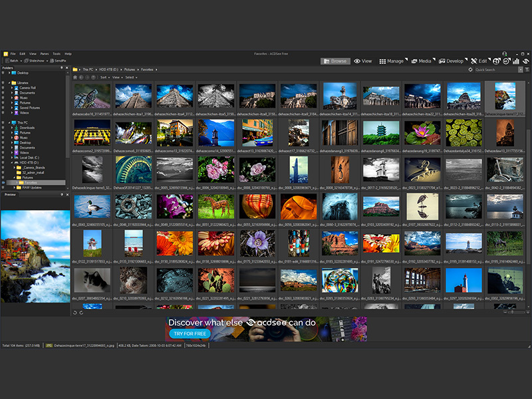
Task: Click the bar-chart dashboard icon top right
Action: [516, 60]
